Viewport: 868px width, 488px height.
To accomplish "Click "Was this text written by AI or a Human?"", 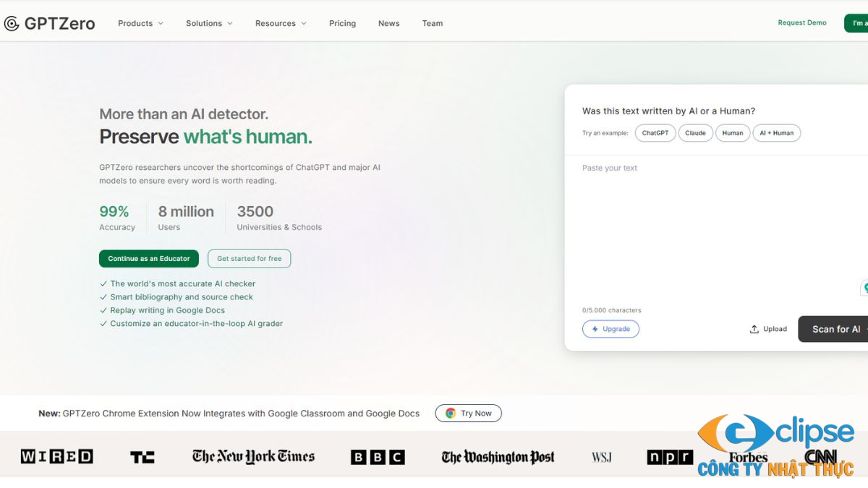I will pyautogui.click(x=669, y=111).
